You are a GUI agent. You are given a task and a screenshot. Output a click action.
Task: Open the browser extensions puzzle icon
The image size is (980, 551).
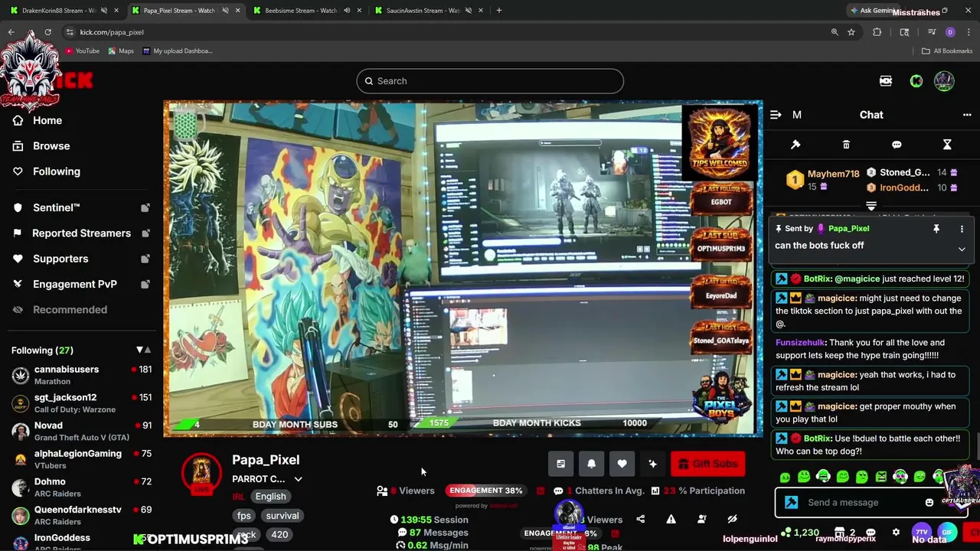[877, 32]
